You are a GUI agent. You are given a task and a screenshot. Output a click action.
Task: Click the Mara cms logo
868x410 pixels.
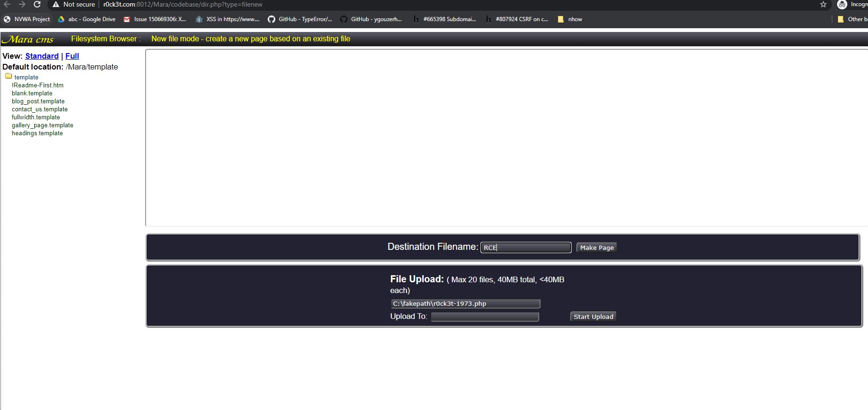click(x=29, y=39)
